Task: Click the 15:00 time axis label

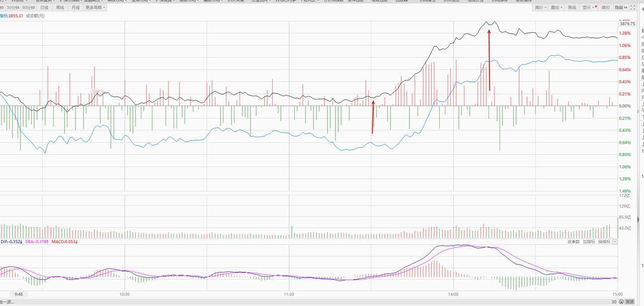Action: click(617, 294)
